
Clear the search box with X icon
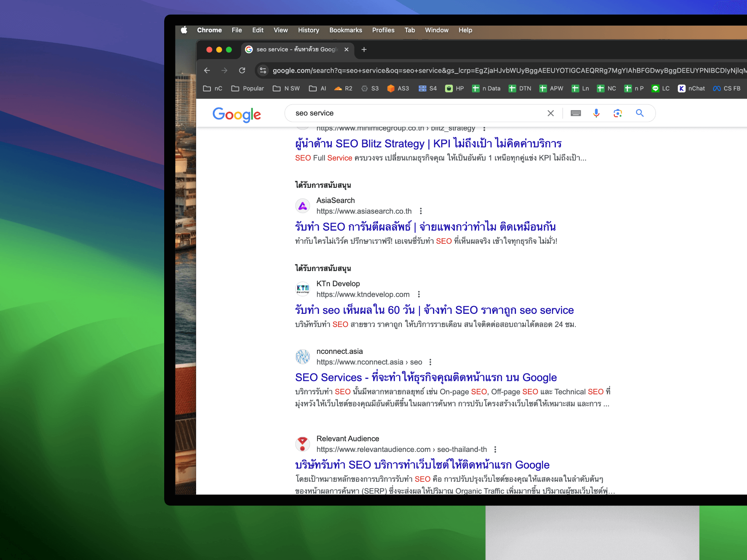tap(551, 113)
